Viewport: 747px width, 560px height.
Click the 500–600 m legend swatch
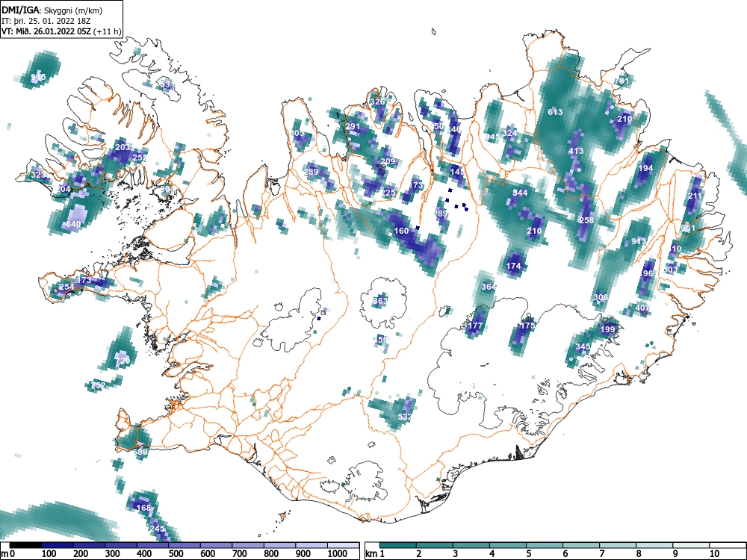[185, 545]
